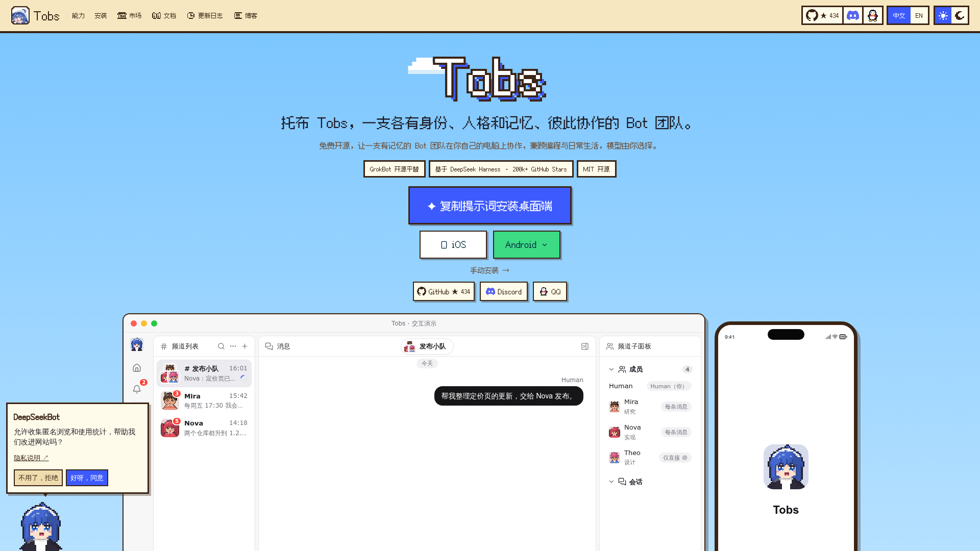This screenshot has height=551, width=980.
Task: Switch to light theme sun icon
Action: pyautogui.click(x=943, y=15)
